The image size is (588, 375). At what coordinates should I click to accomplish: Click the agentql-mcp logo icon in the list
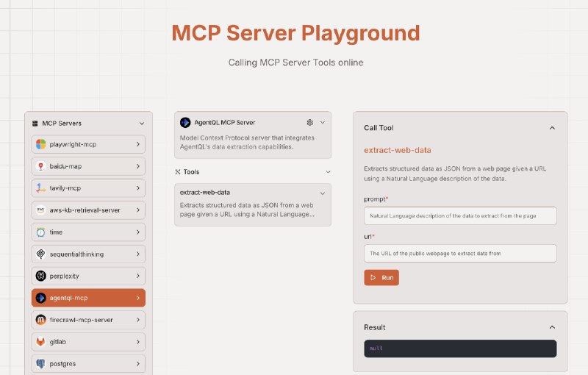[x=40, y=298]
